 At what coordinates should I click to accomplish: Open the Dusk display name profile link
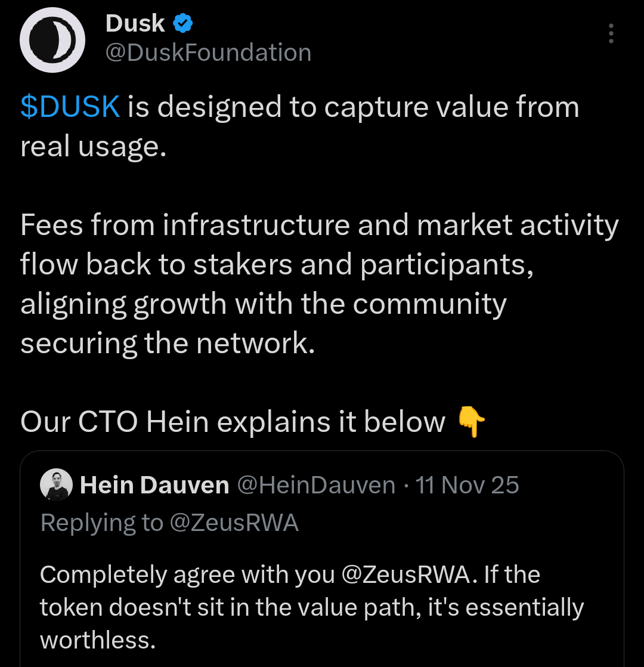point(135,24)
